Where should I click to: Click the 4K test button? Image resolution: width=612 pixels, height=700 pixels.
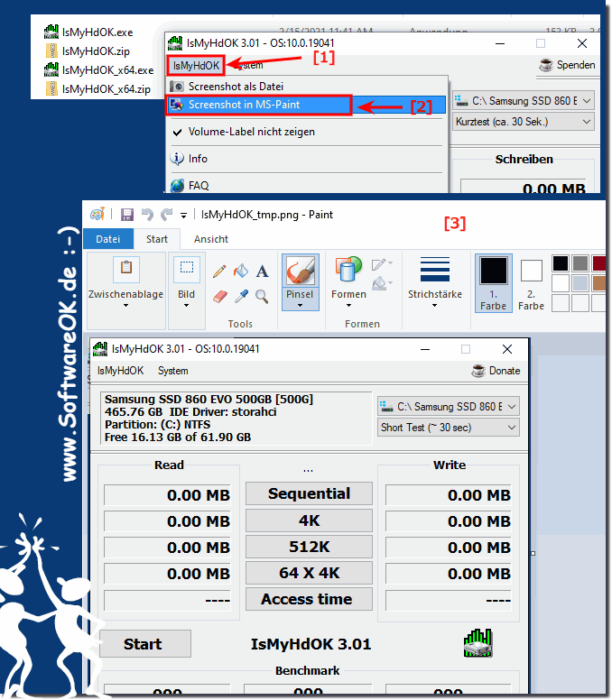point(309,520)
